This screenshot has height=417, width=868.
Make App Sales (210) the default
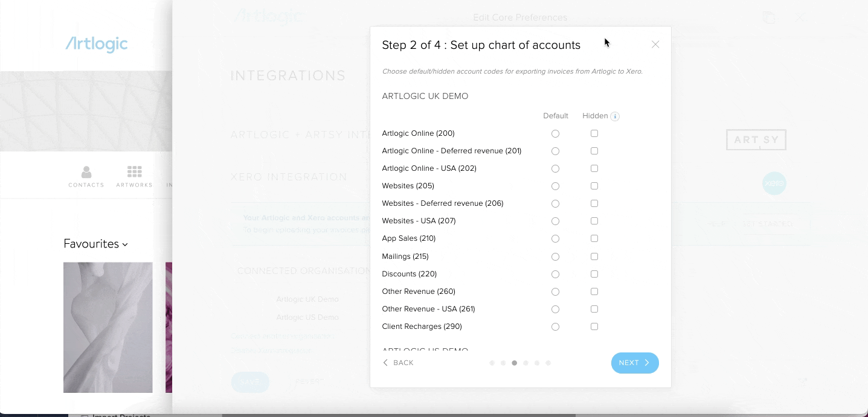(x=555, y=238)
